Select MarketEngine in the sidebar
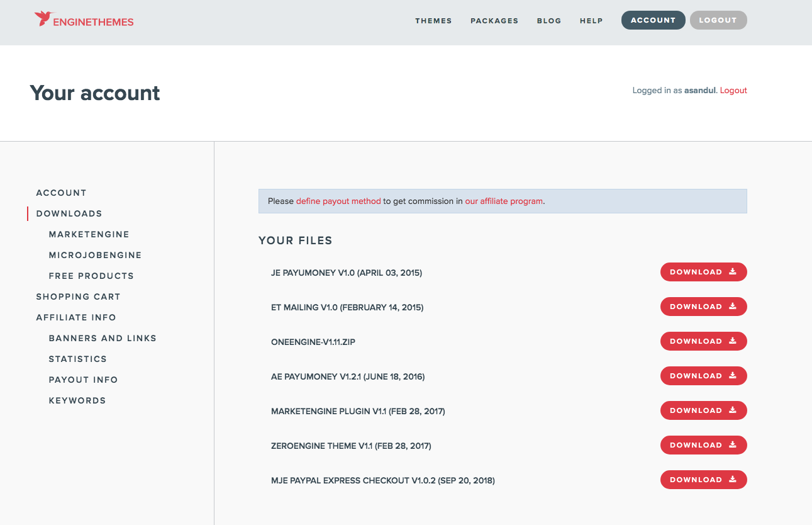 (x=89, y=234)
